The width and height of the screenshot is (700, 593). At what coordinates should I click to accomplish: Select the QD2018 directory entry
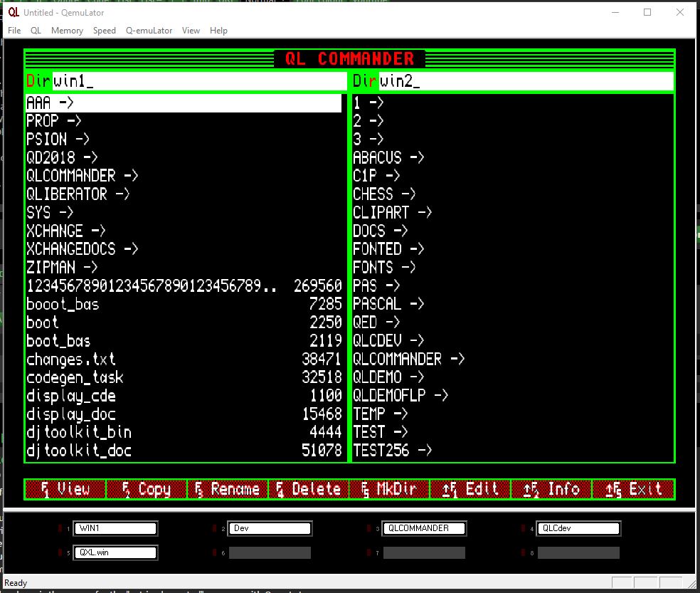click(x=184, y=158)
